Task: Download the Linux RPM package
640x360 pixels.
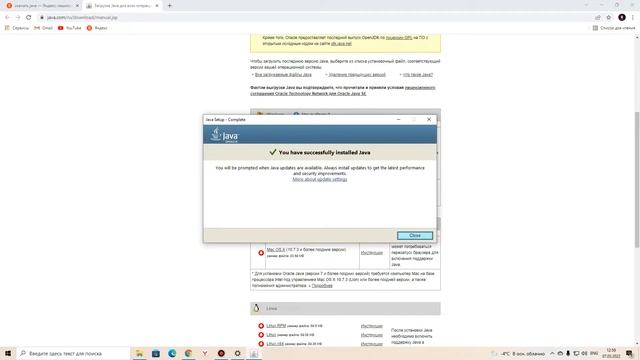Action: coord(276,326)
